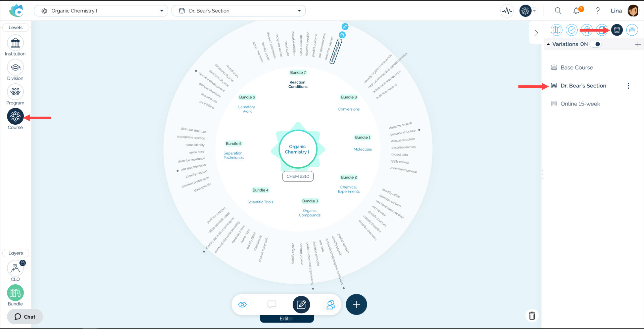This screenshot has width=644, height=329.
Task: Open the Dr. Bear's Section dropdown
Action: [238, 11]
